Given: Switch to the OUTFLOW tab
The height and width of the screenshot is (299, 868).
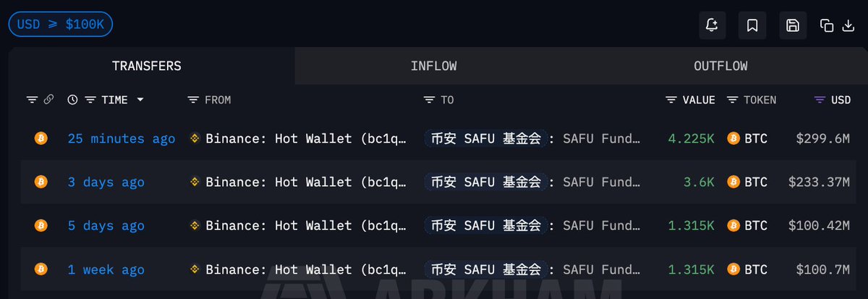Looking at the screenshot, I should click(x=720, y=66).
